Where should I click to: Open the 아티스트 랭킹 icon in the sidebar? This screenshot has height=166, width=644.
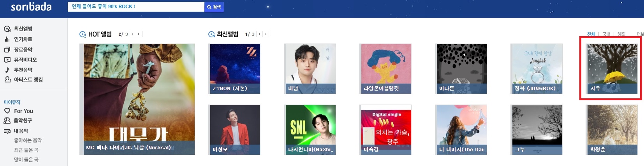[x=7, y=80]
